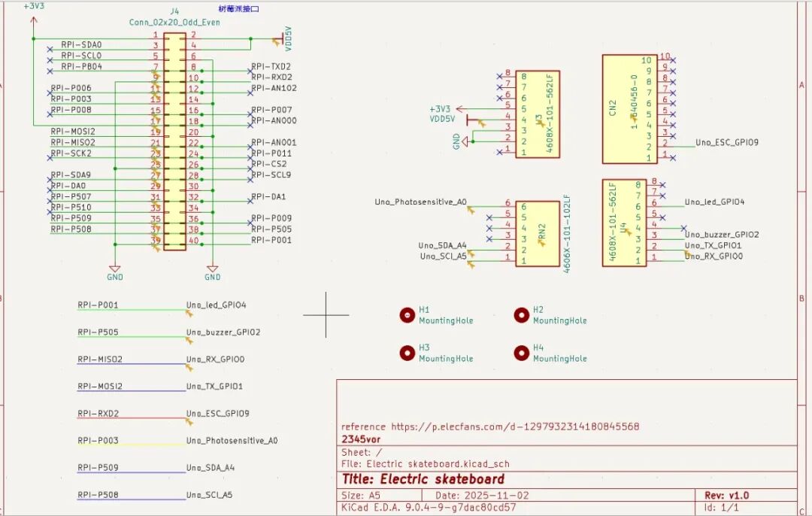Viewport: 812px width, 516px height.
Task: Click the VDD5V power symbol beside J4 pin 2
Action: [x=282, y=39]
